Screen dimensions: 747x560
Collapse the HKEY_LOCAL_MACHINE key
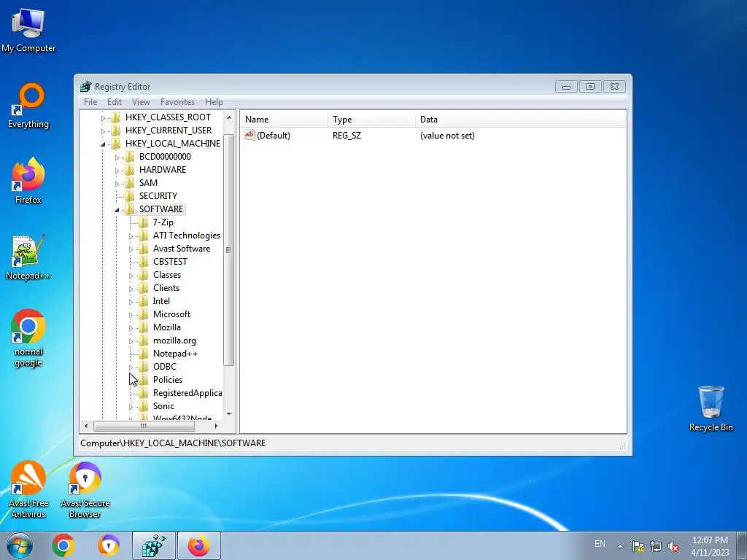(x=103, y=144)
